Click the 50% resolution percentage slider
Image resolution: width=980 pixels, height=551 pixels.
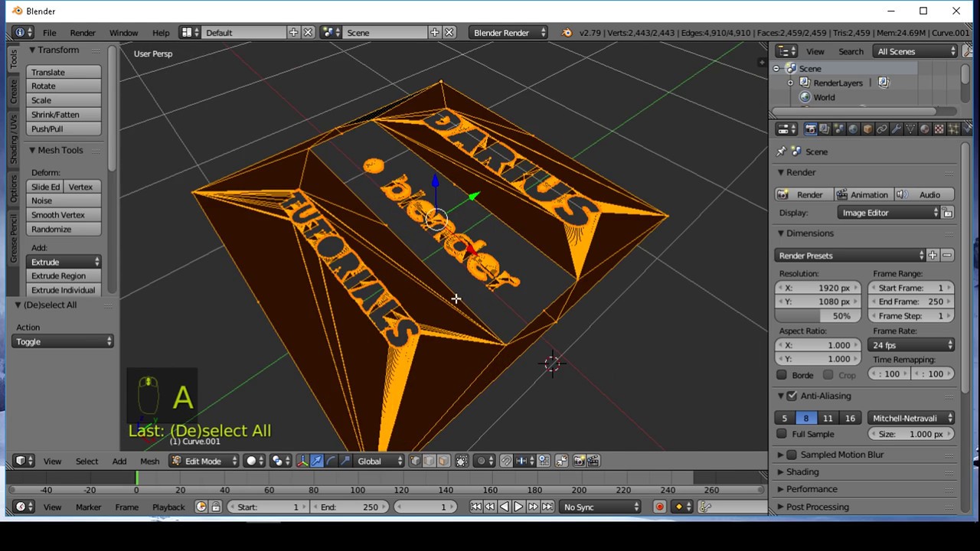[x=818, y=316]
